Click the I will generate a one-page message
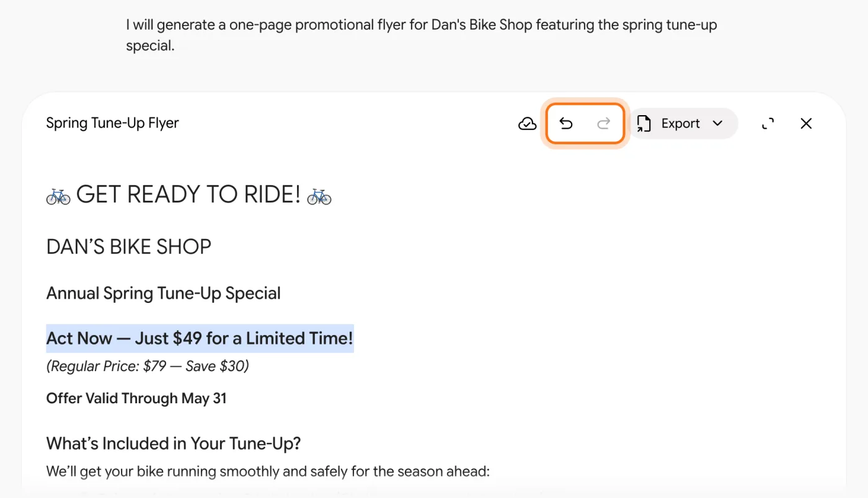This screenshot has height=498, width=868. click(x=422, y=35)
